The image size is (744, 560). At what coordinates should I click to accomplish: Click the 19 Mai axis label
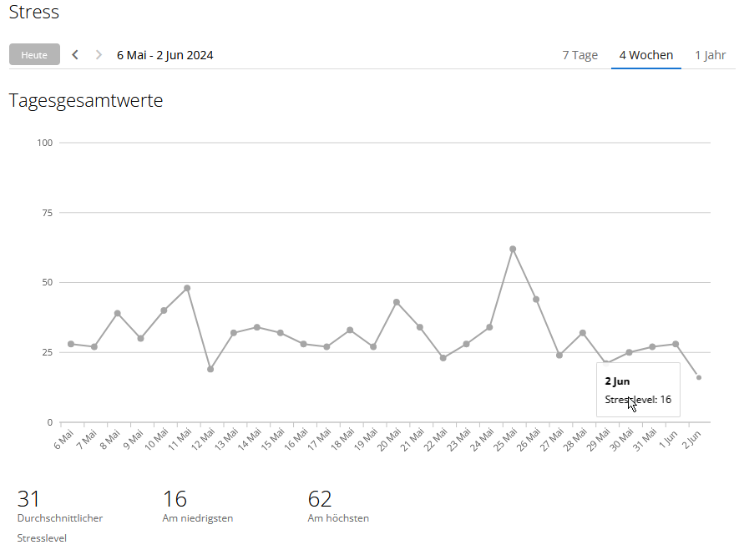(366, 440)
